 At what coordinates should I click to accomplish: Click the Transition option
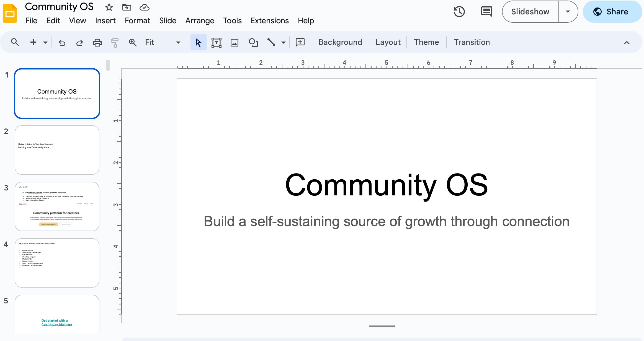tap(472, 42)
